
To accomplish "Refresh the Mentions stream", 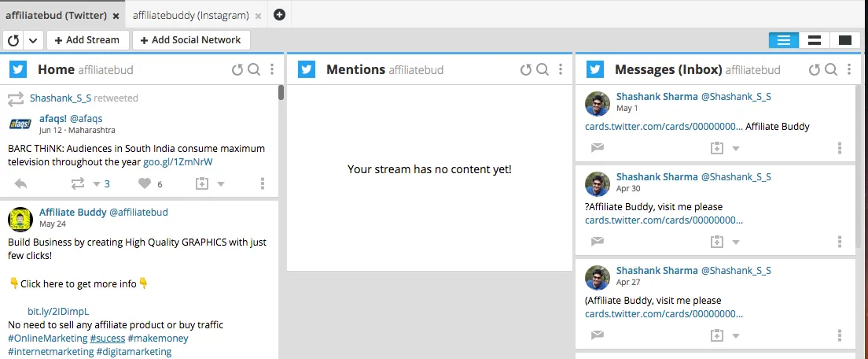I will click(x=526, y=69).
